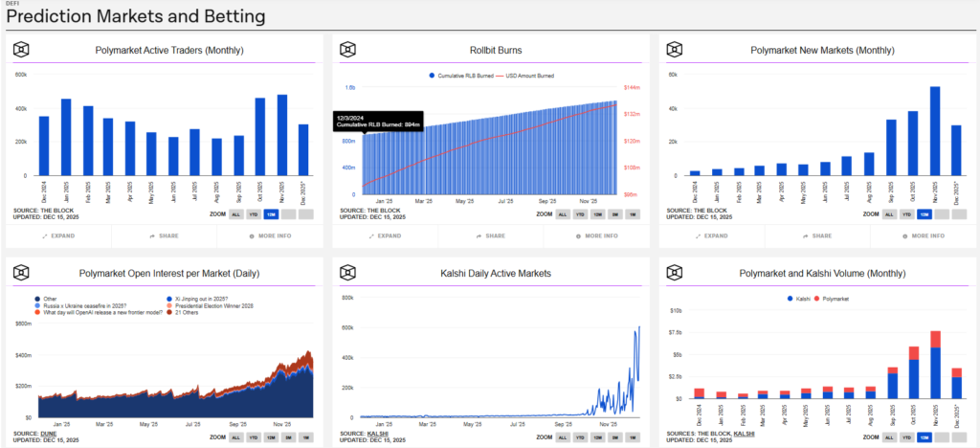This screenshot has height=448, width=980.
Task: Set Kalshi Daily Active Markets zoom to 12M
Action: point(597,437)
